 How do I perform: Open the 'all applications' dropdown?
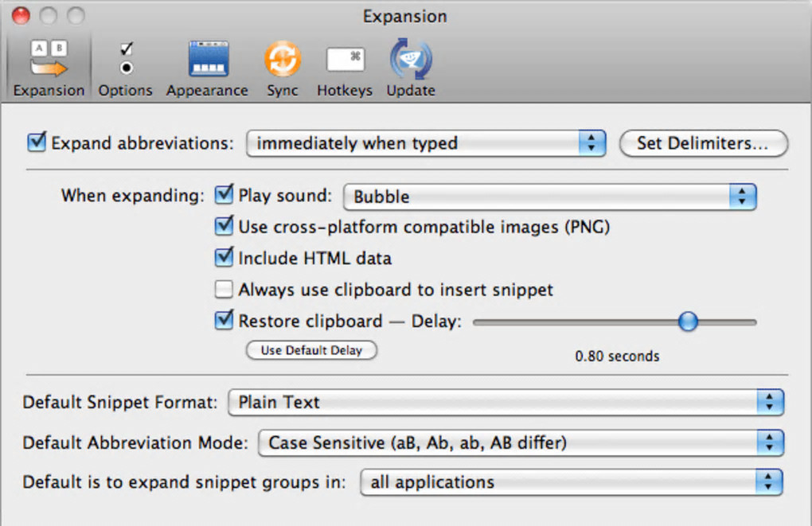click(571, 482)
